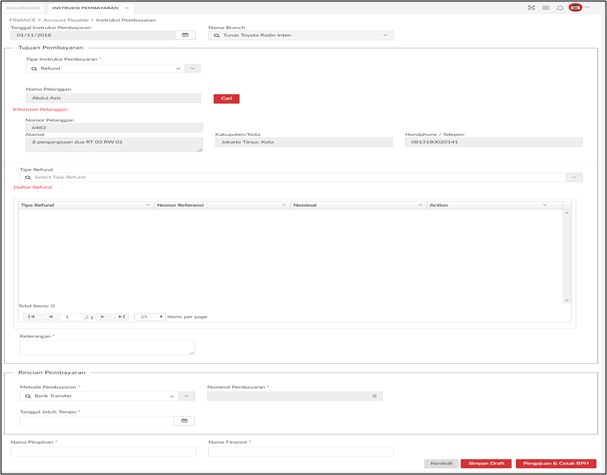The height and width of the screenshot is (475, 607).
Task: Clear Bank Transfer selection with the x icon
Action: click(x=172, y=396)
